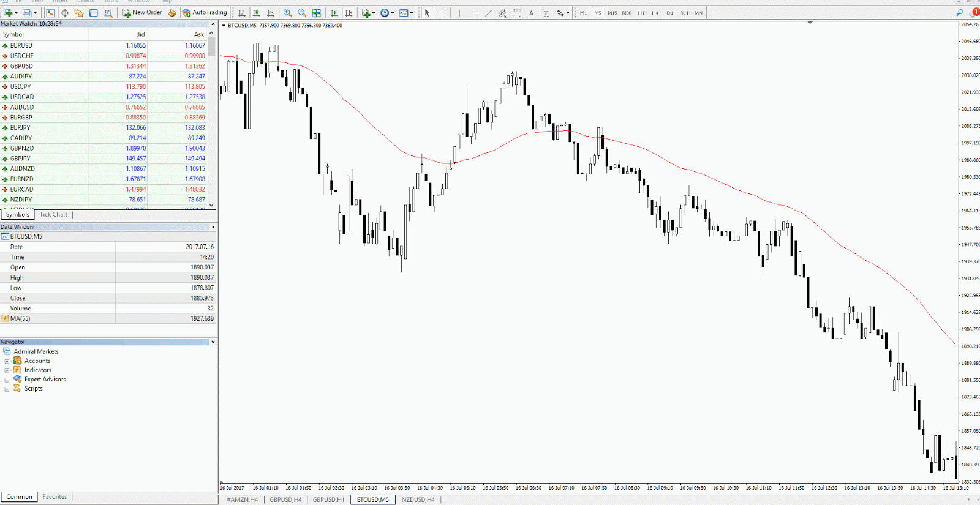Open the search magnifier icon
This screenshot has width=980, height=505.
960,12
